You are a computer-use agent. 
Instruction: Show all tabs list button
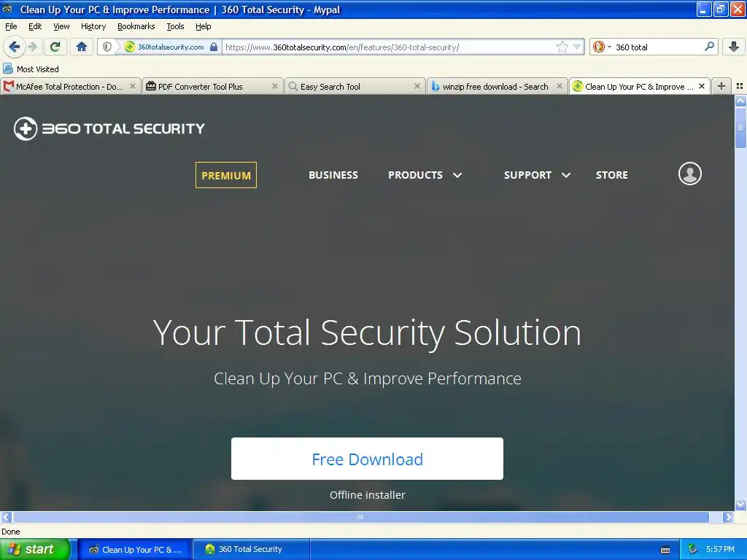tap(740, 86)
